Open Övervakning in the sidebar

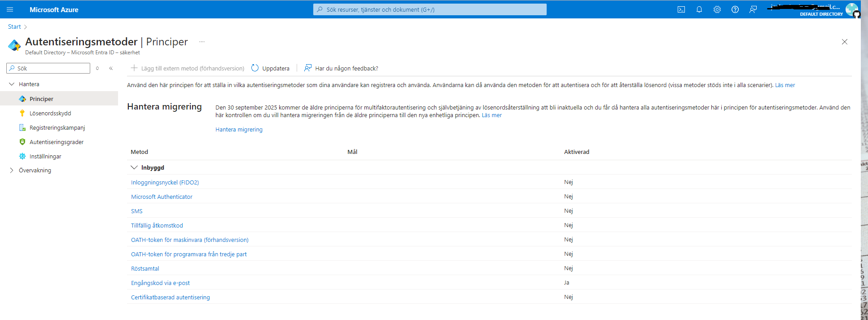pos(35,170)
